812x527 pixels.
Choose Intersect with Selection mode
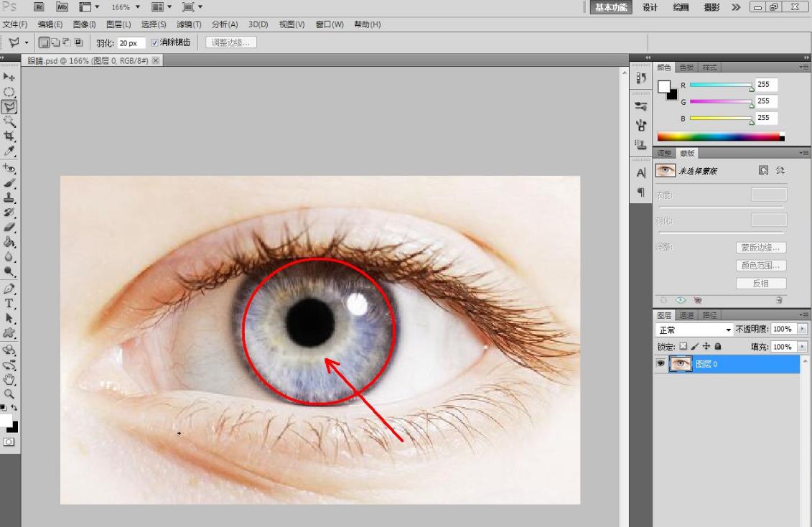coord(79,42)
